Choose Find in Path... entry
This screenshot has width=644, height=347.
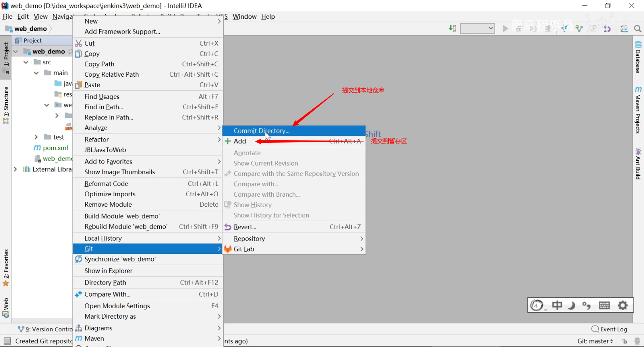pyautogui.click(x=148, y=107)
